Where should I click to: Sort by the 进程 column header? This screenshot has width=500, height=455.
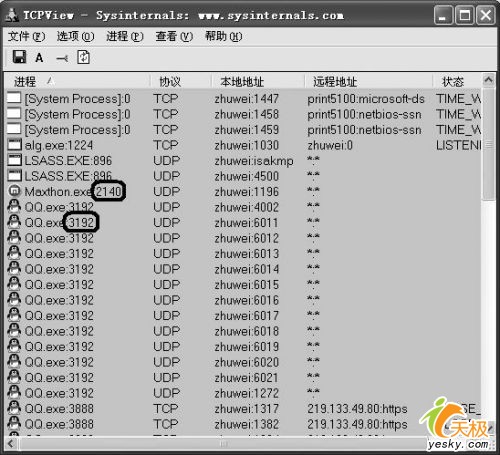coord(77,81)
